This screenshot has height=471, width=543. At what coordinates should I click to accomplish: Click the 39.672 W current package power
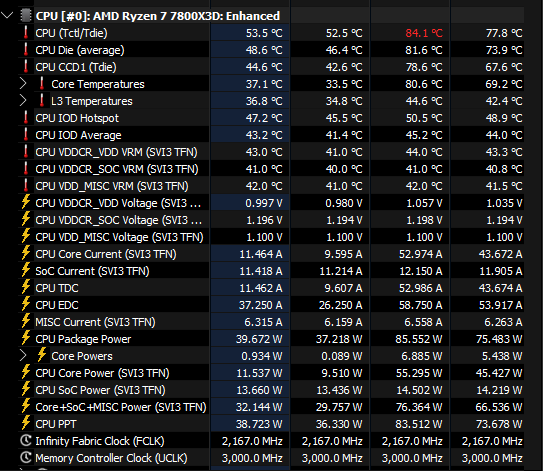pos(259,339)
